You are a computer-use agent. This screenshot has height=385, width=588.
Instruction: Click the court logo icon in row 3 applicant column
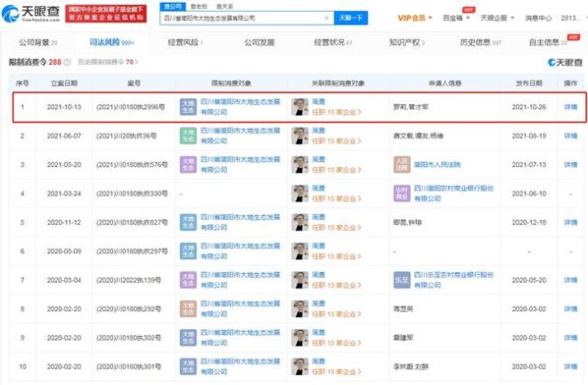[402, 164]
